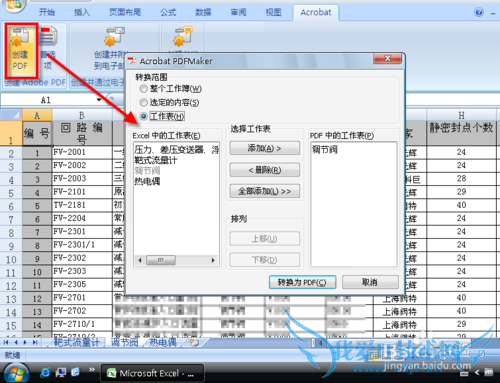This screenshot has width=500, height=383.
Task: Click the 取消 button
Action: [370, 282]
